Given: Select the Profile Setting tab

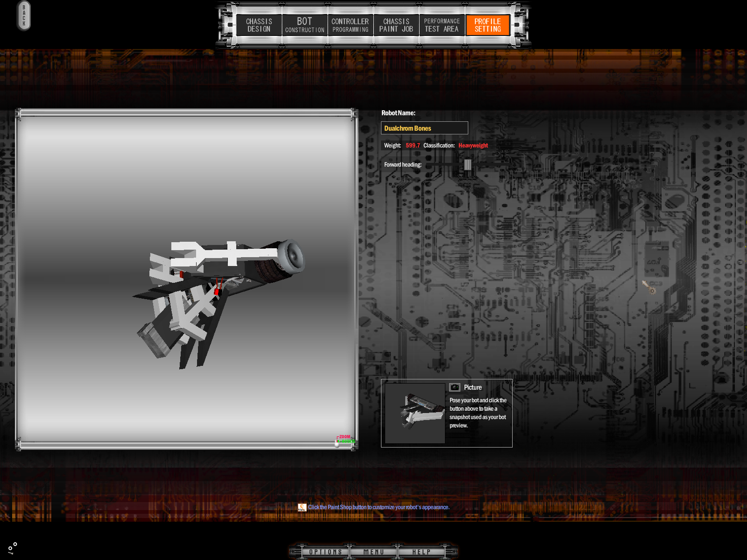Looking at the screenshot, I should pos(487,25).
